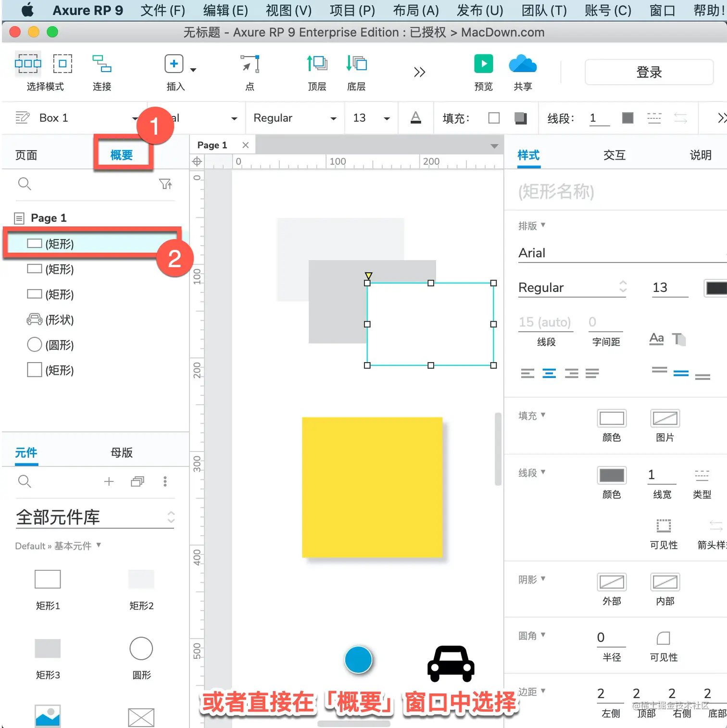
Task: Open the 文件 (F) menu
Action: [x=163, y=10]
